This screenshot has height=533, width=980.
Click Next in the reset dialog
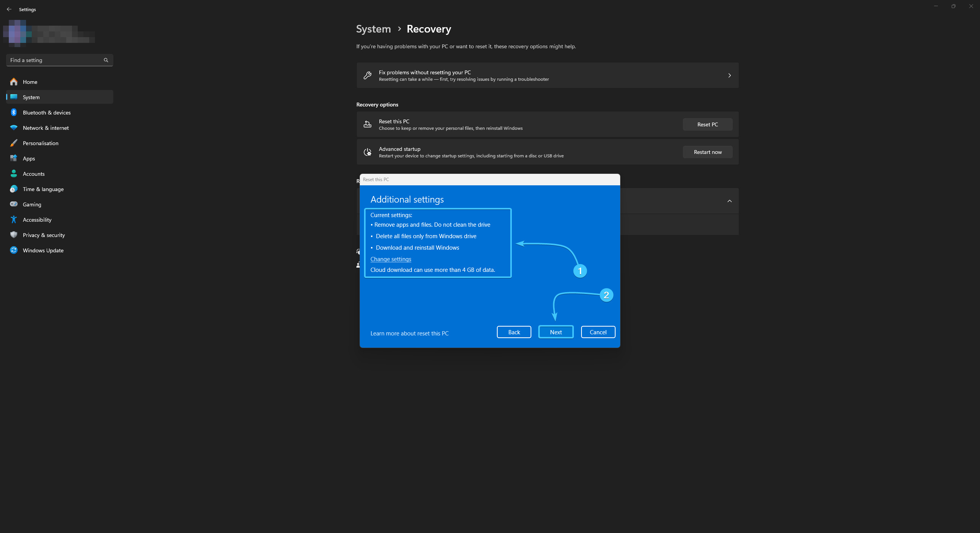[x=556, y=332]
